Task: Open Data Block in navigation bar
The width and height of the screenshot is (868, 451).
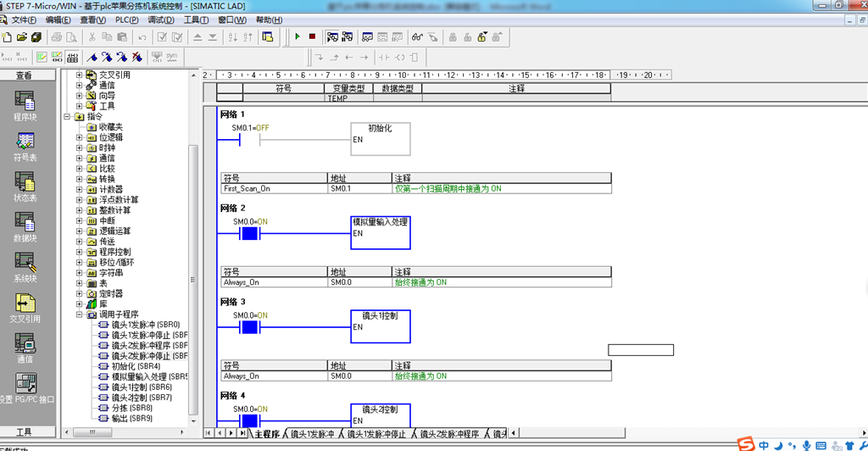Action: 25,227
